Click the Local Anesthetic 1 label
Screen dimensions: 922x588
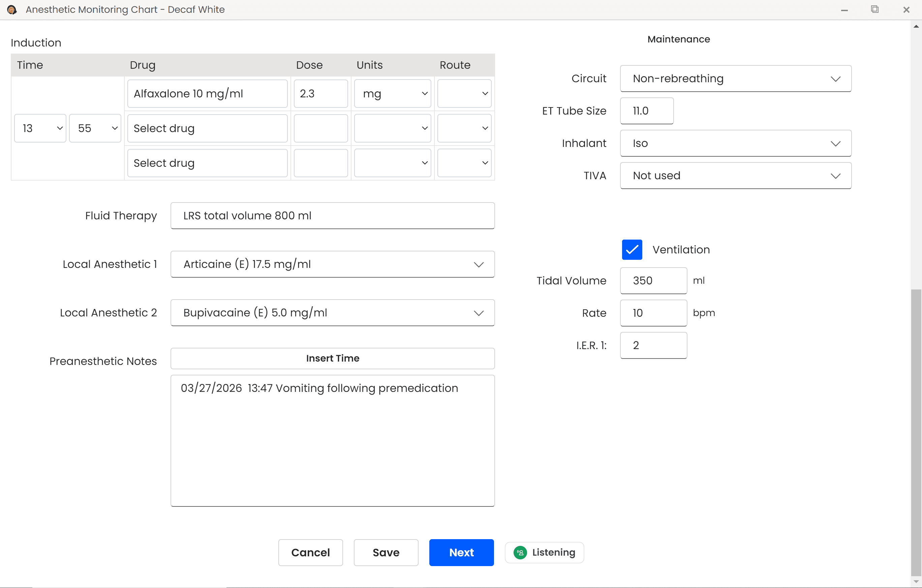pyautogui.click(x=110, y=264)
